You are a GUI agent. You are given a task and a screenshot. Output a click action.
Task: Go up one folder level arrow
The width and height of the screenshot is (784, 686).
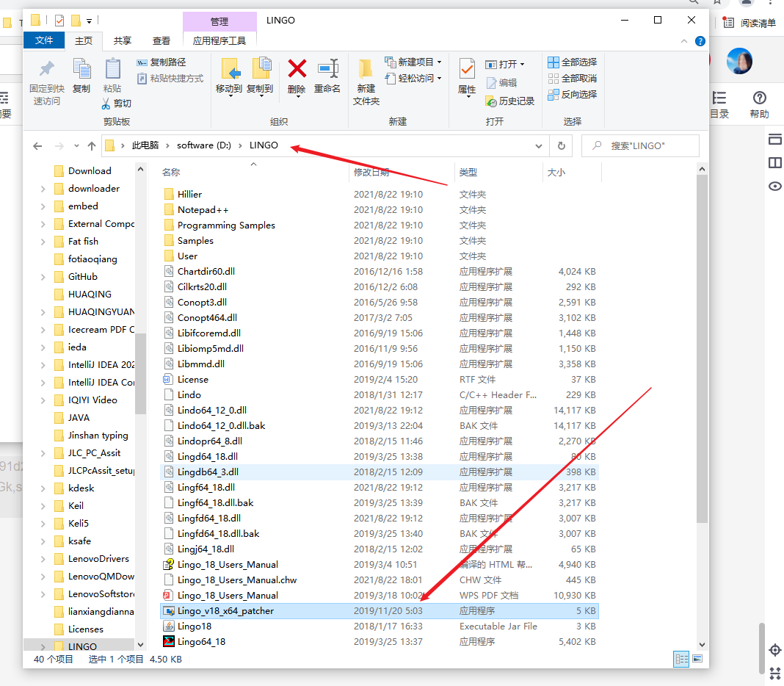[92, 146]
